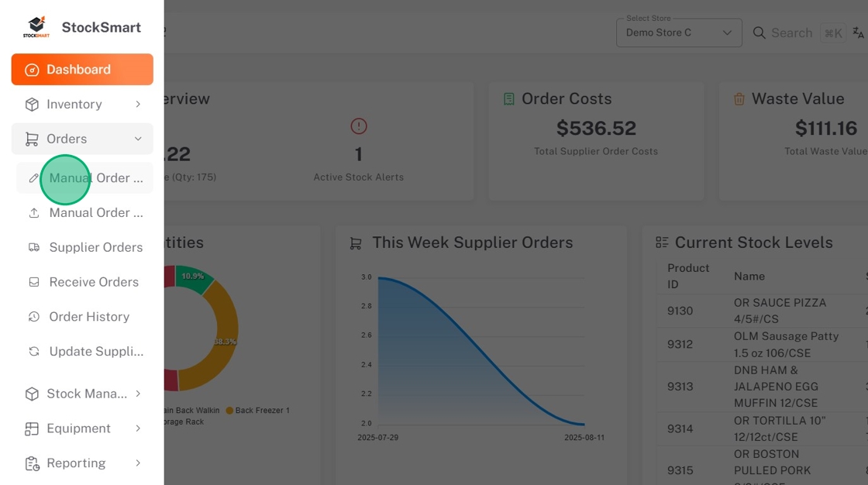
Task: Select product ID 9315 cell
Action: [x=680, y=470]
